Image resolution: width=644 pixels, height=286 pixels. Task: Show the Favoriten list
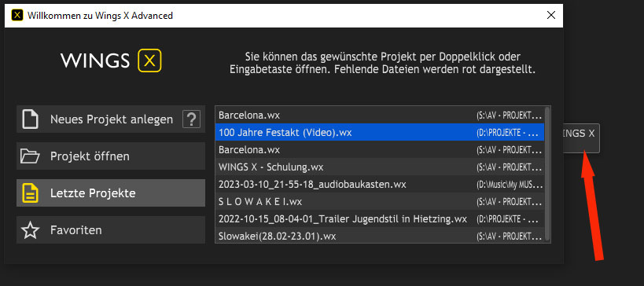[111, 229]
